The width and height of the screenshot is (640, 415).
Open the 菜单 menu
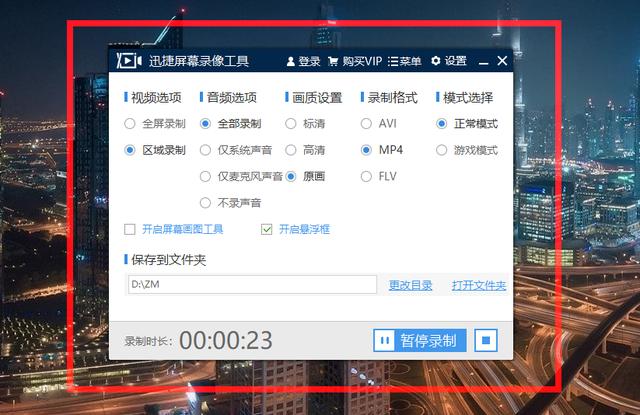click(x=404, y=61)
